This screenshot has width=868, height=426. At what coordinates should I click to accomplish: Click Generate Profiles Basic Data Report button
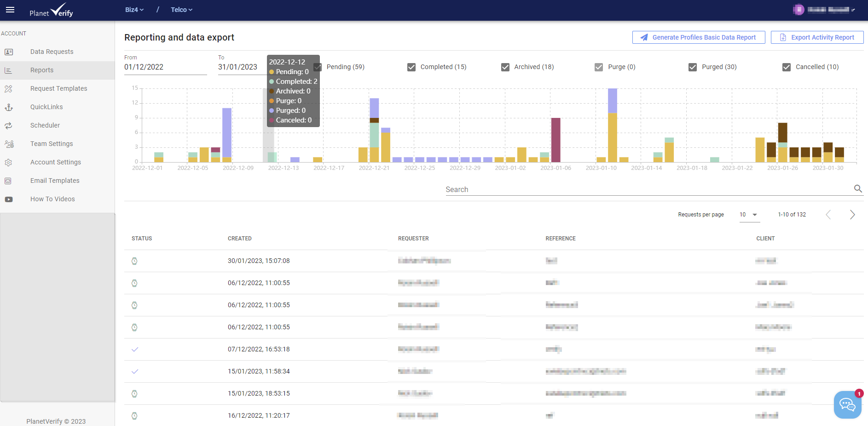point(699,37)
